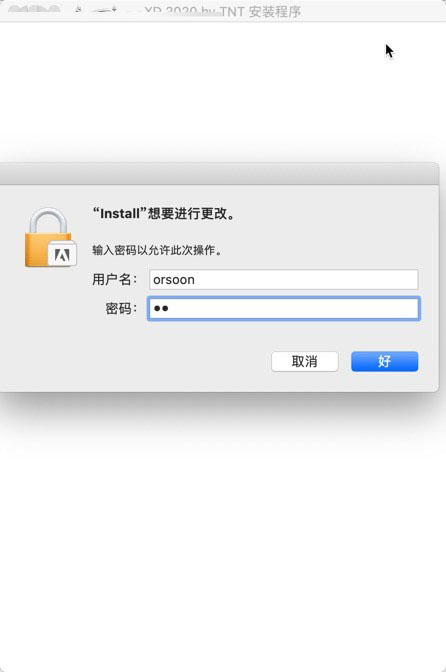Click the small document icon beside window title
Image resolution: width=446 pixels, height=672 pixels.
point(78,9)
